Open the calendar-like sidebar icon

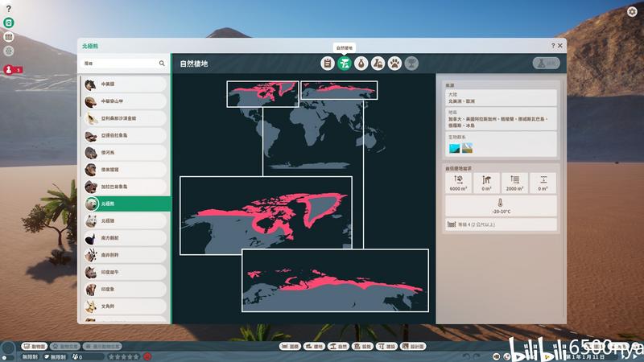click(9, 37)
